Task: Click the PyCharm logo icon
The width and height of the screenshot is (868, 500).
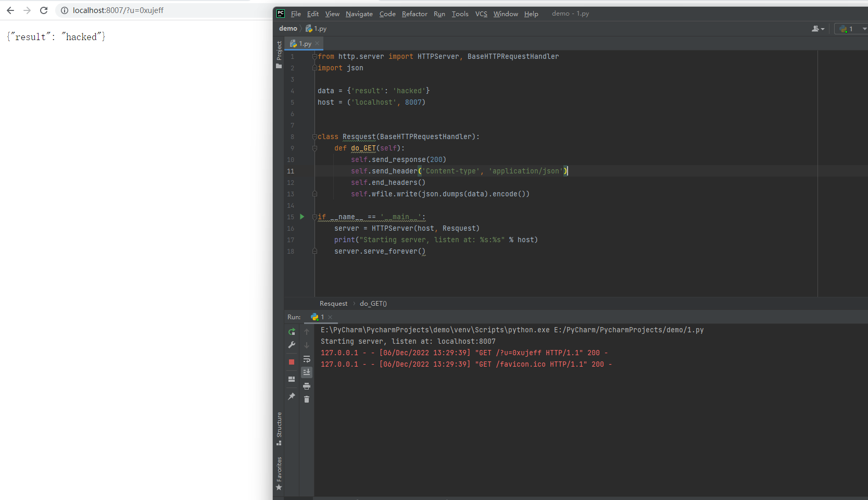Action: click(x=281, y=14)
